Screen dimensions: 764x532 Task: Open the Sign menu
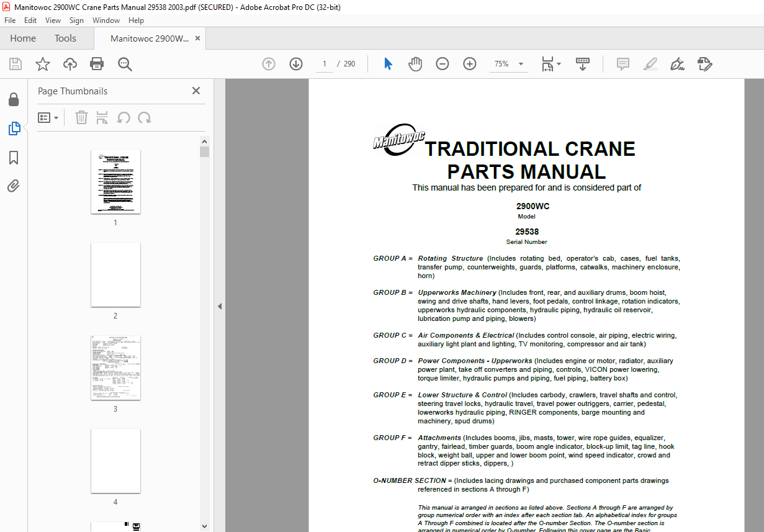76,20
